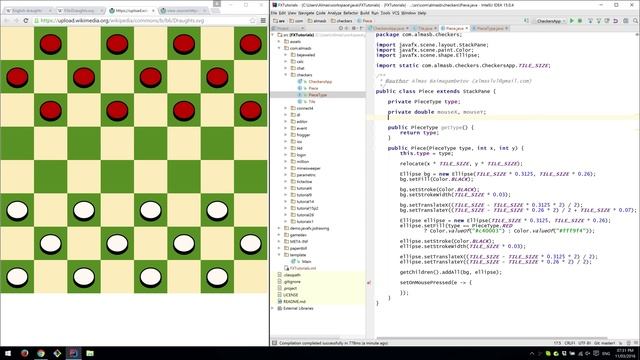Close the Piece.java editor tab
This screenshot has height=360, width=640.
point(467,28)
